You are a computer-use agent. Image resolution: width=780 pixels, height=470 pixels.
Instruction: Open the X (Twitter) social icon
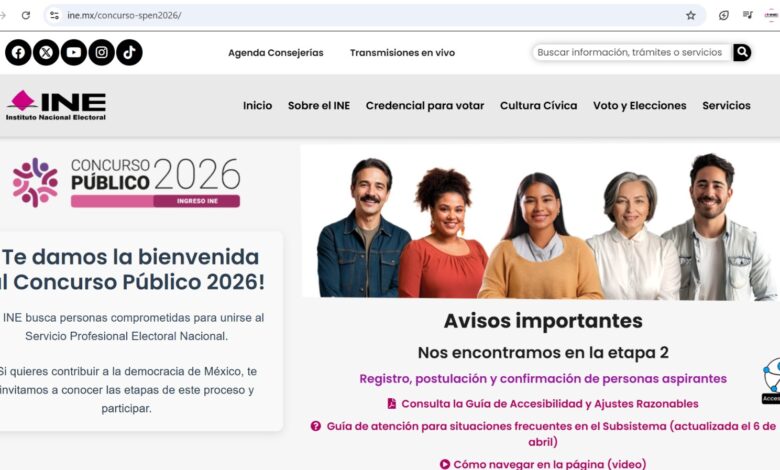[x=46, y=52]
